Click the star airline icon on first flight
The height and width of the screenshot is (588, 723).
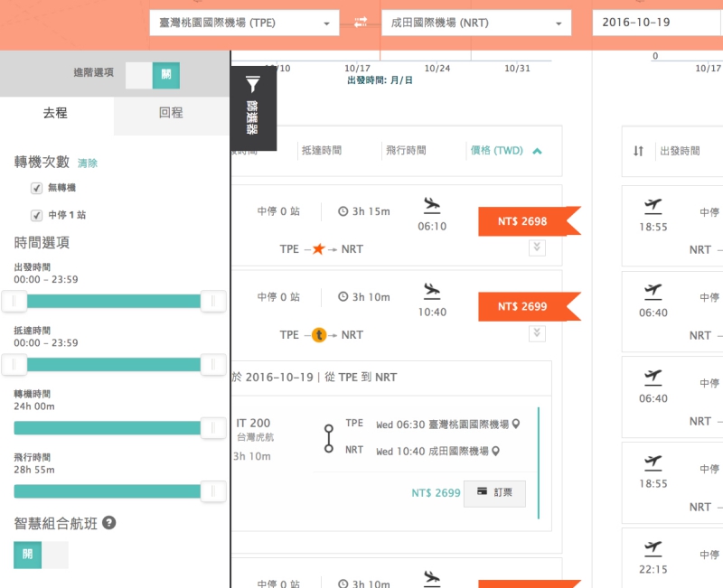pyautogui.click(x=318, y=248)
